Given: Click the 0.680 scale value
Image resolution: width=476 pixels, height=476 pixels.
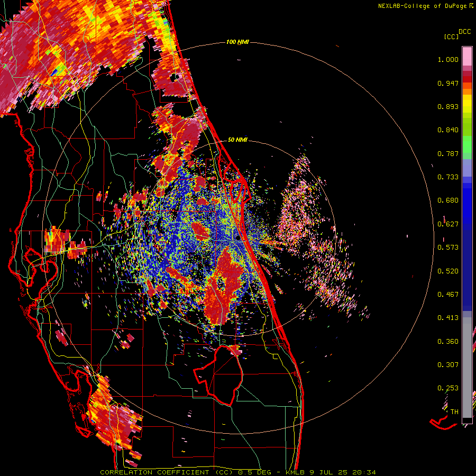Looking at the screenshot, I should (x=448, y=200).
